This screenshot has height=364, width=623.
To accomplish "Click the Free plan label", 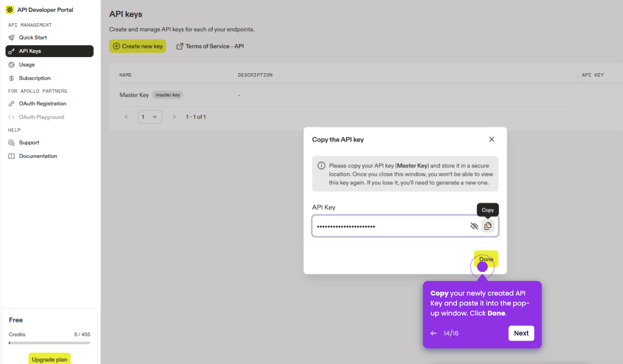I will [16, 320].
